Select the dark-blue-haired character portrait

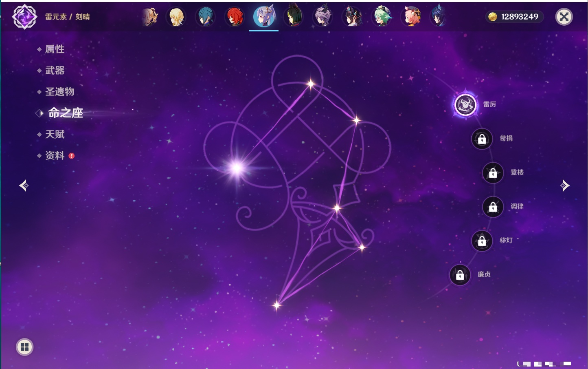438,16
